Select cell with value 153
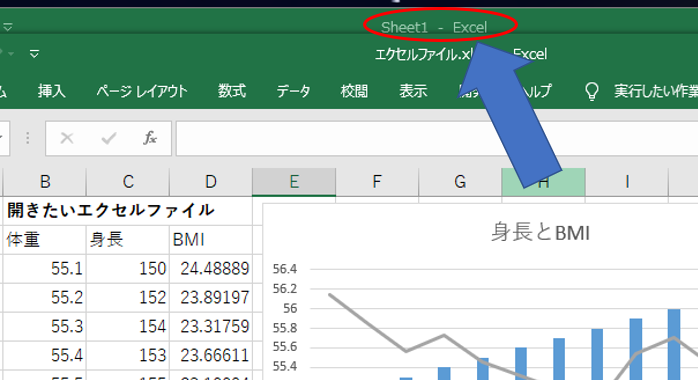 coord(128,356)
